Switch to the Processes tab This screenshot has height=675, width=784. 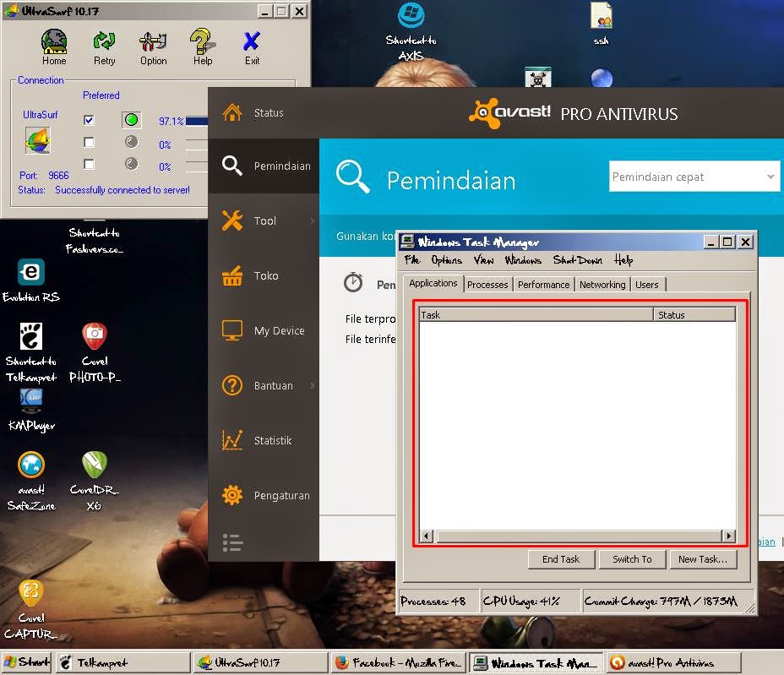(487, 285)
